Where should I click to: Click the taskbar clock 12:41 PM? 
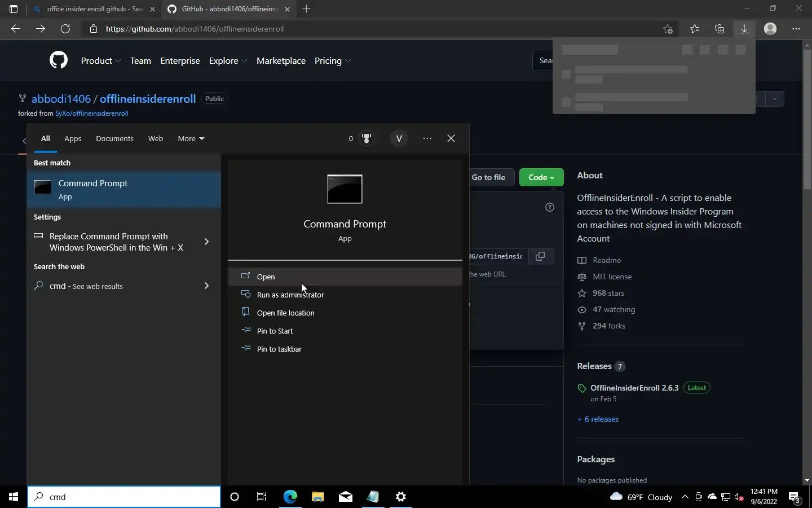tap(764, 497)
